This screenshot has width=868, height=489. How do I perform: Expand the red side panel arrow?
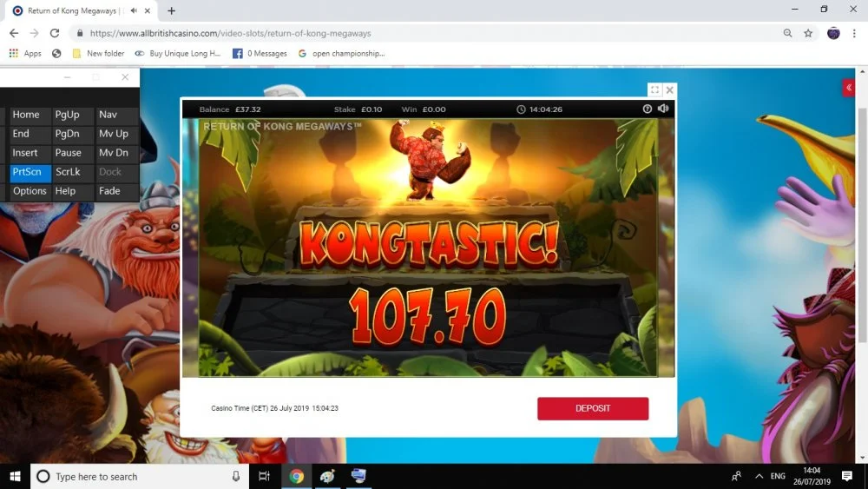point(849,88)
